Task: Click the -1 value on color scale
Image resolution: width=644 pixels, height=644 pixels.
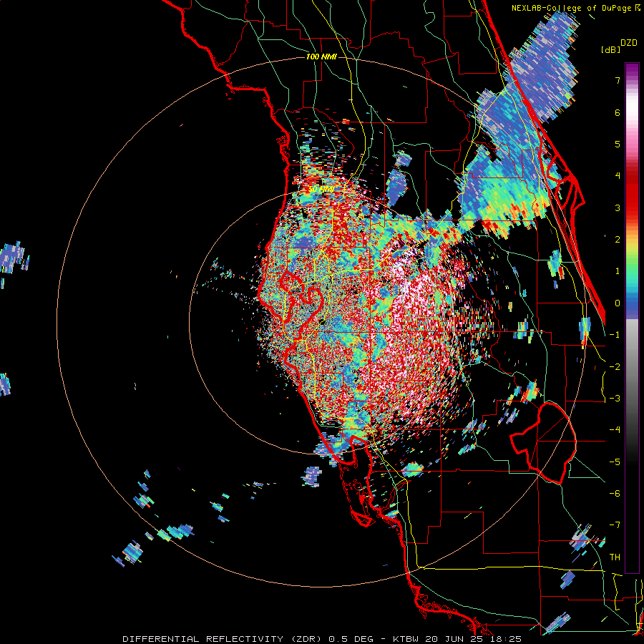Action: tap(615, 335)
